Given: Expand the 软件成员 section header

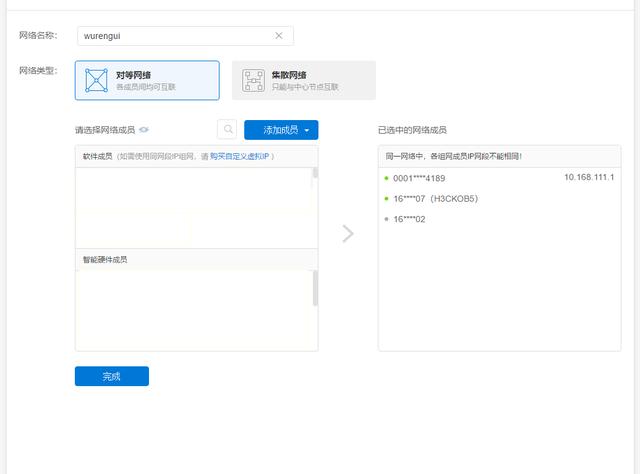Looking at the screenshot, I should pos(98,157).
